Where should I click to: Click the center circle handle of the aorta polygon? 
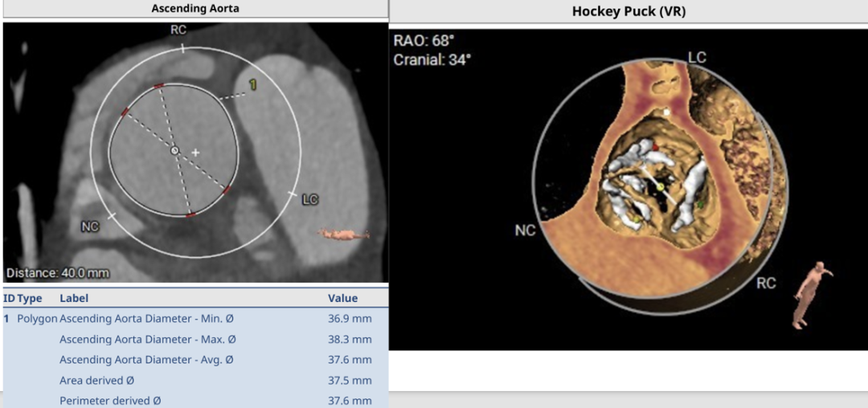[175, 150]
